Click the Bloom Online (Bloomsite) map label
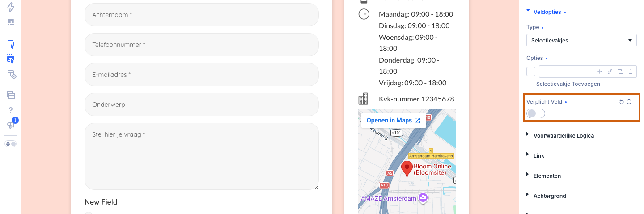The image size is (644, 214). [432, 169]
